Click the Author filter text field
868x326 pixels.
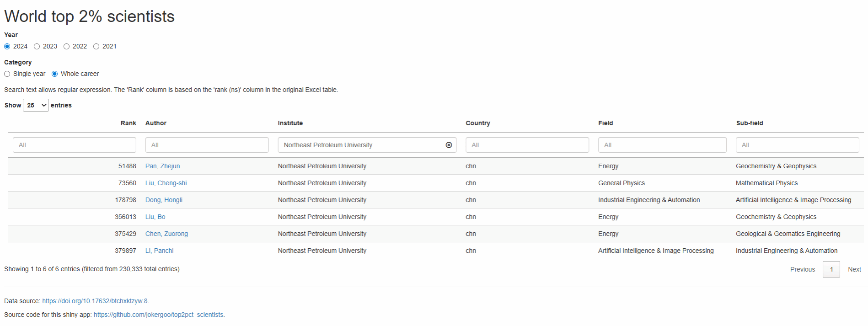[x=207, y=145]
